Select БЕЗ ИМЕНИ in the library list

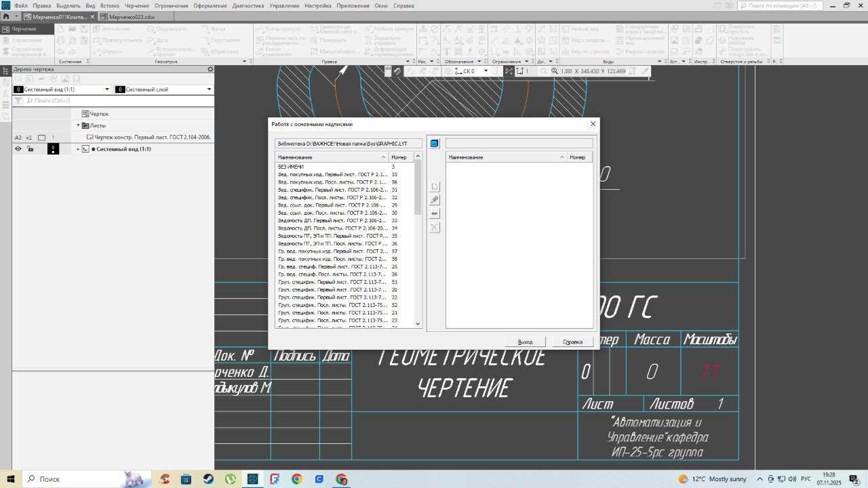(x=291, y=167)
